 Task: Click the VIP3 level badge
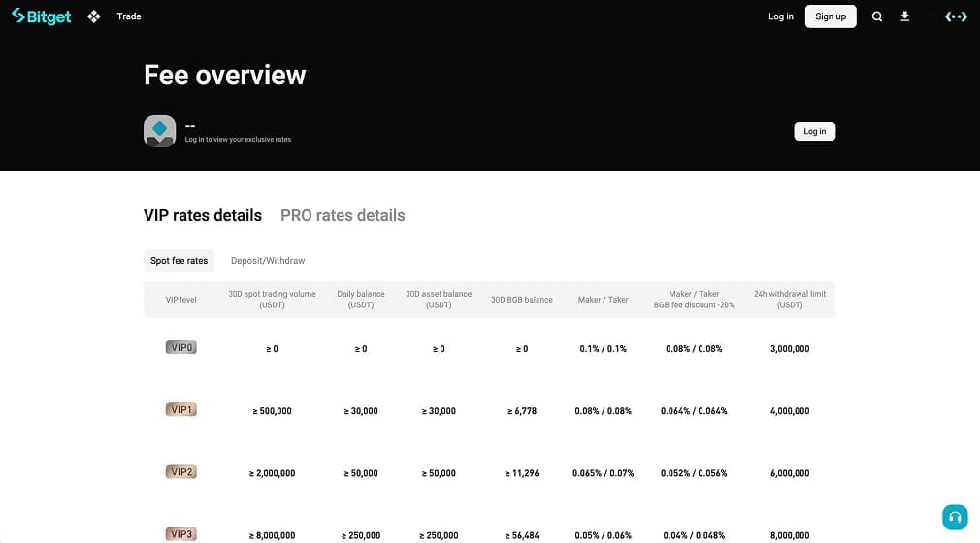(x=181, y=534)
